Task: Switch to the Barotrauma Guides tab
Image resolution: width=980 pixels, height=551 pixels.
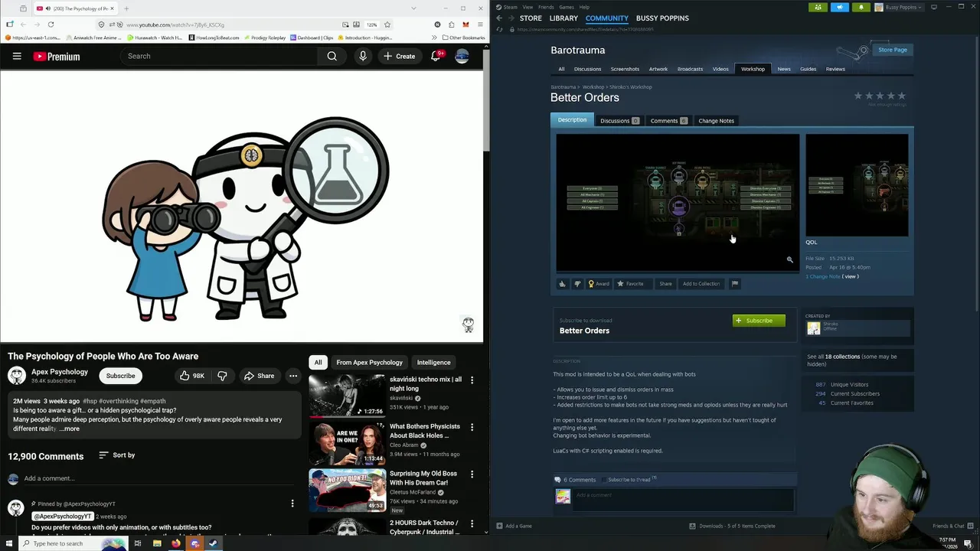Action: tap(808, 69)
